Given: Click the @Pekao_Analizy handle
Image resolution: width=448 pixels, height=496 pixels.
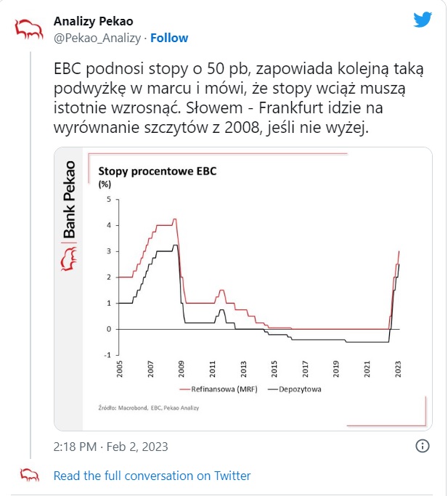Looking at the screenshot, I should pos(97,38).
